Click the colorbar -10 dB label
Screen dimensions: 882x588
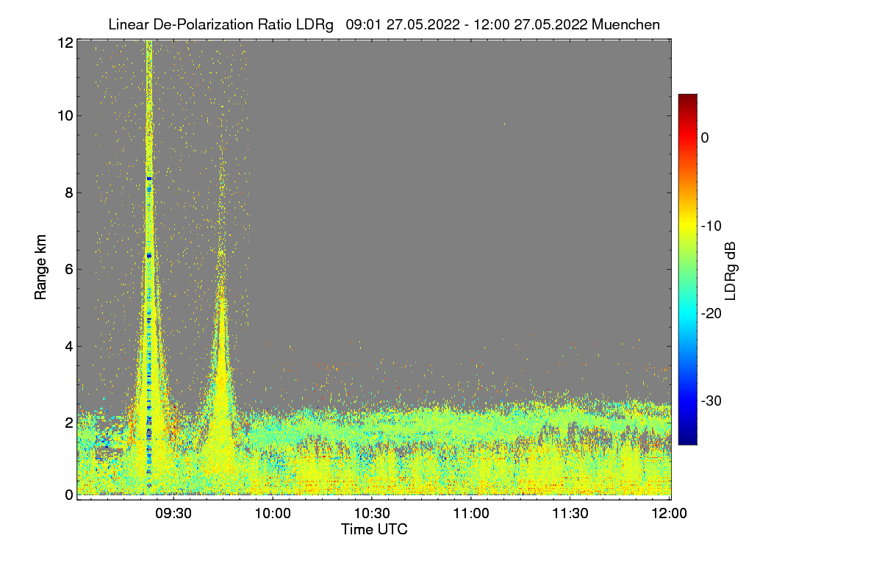click(711, 226)
